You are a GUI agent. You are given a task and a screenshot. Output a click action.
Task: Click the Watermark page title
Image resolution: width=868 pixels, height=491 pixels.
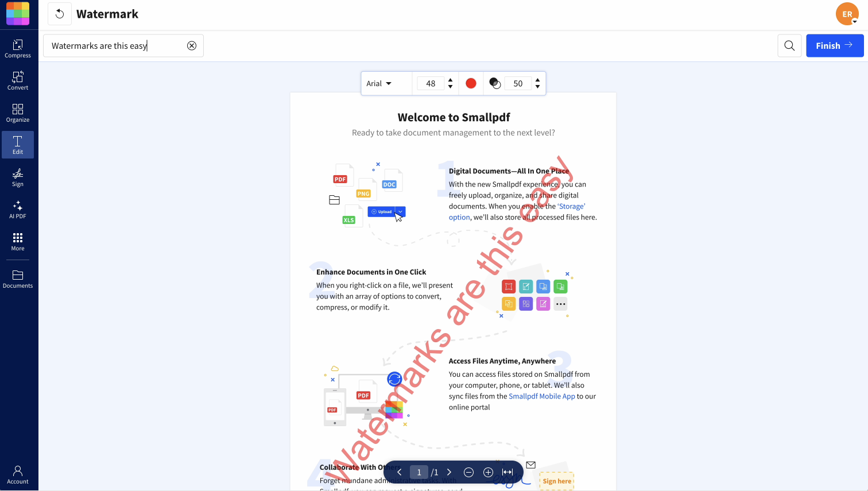107,14
